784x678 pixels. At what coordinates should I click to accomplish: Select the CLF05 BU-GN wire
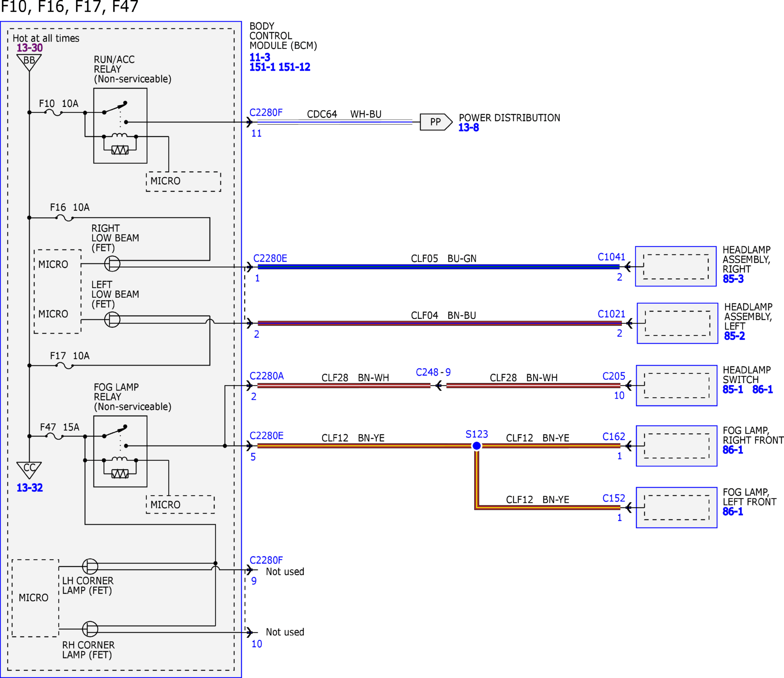(x=438, y=267)
